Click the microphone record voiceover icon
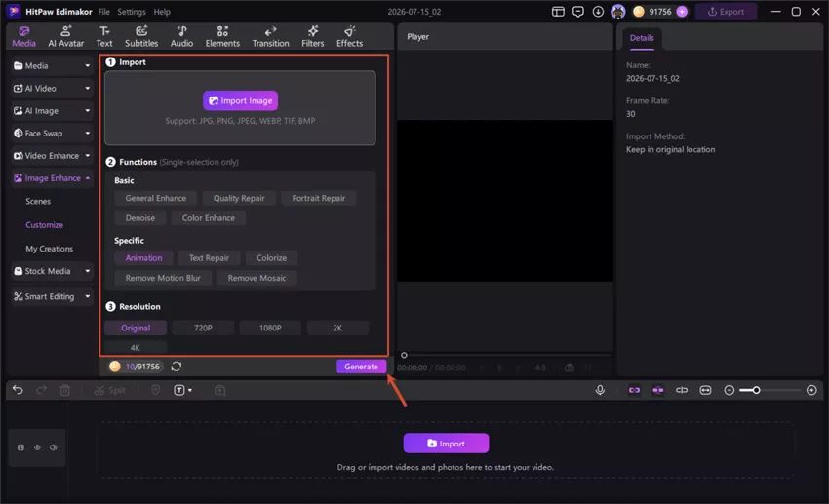This screenshot has width=829, height=504. click(600, 390)
